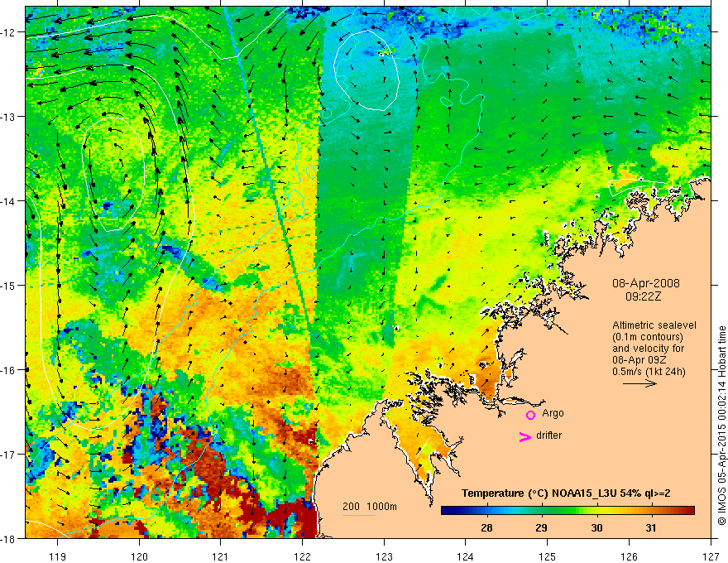Click longitude axis label 126
728x563 pixels.
point(629,556)
